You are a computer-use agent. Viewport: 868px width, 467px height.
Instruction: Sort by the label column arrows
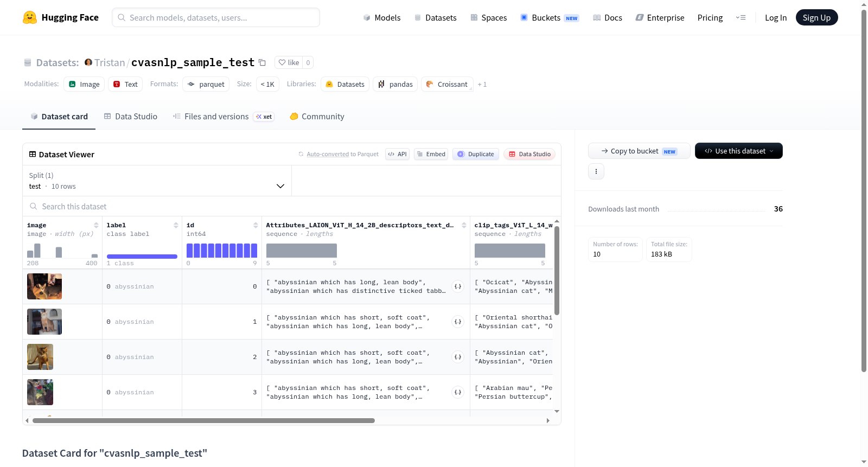pyautogui.click(x=176, y=225)
